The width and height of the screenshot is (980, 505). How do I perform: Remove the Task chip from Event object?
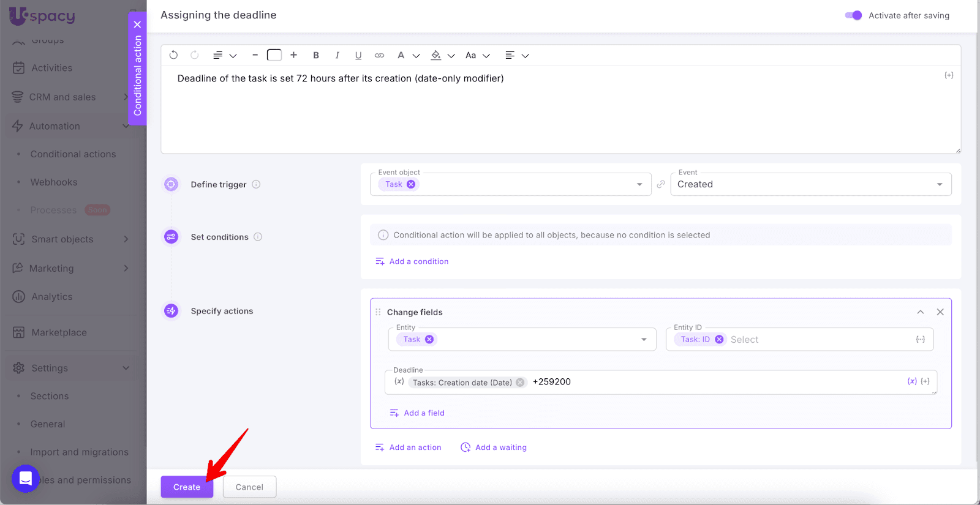click(411, 184)
